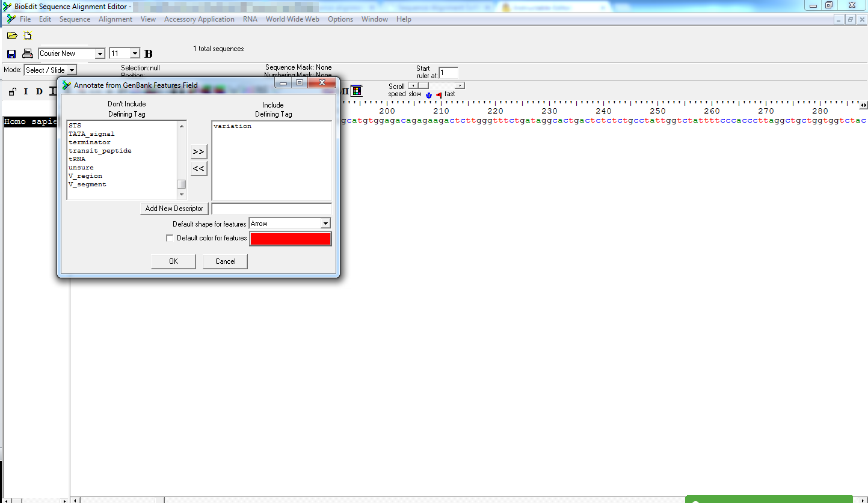Click the scroll speed right arrow

460,85
